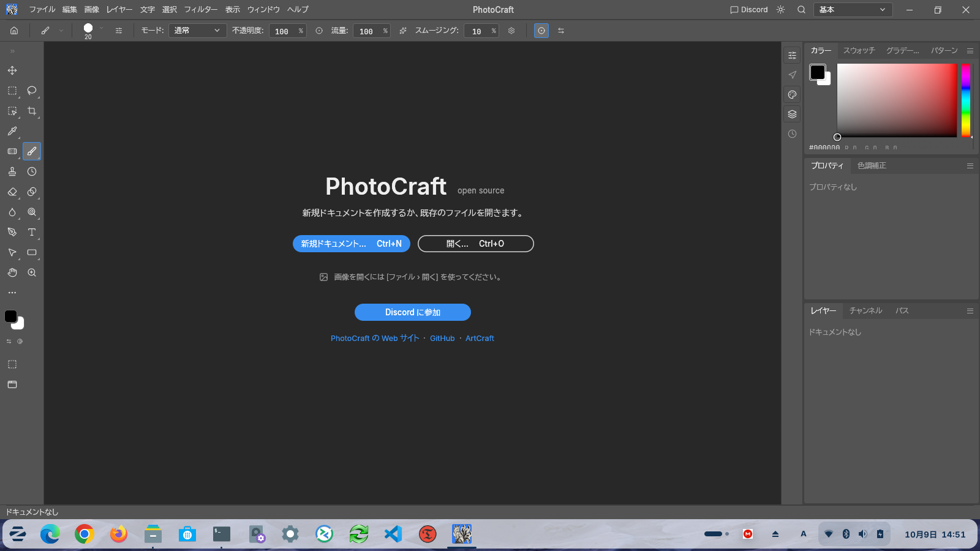Select the Blur droplet tool
Screen dimensions: 980x551
click(12, 212)
